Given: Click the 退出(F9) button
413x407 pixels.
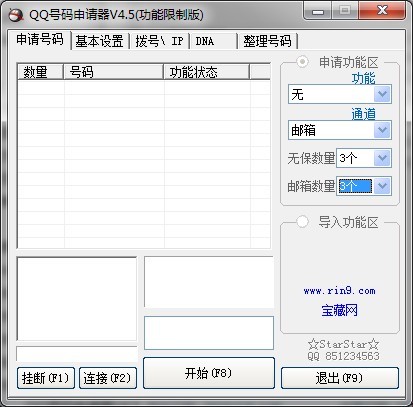Looking at the screenshot, I should point(340,378).
